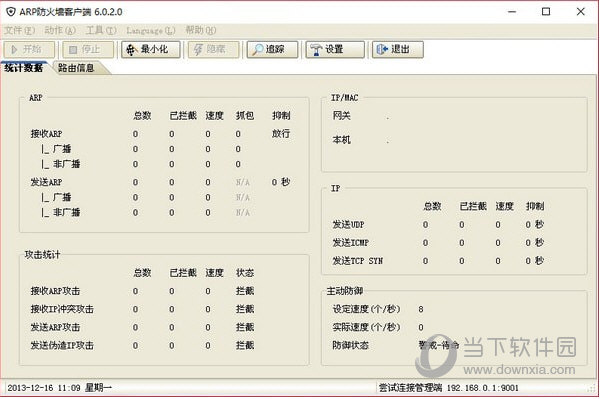Click the 本机 label in IP/MAC
Image resolution: width=600 pixels, height=399 pixels.
tap(342, 140)
